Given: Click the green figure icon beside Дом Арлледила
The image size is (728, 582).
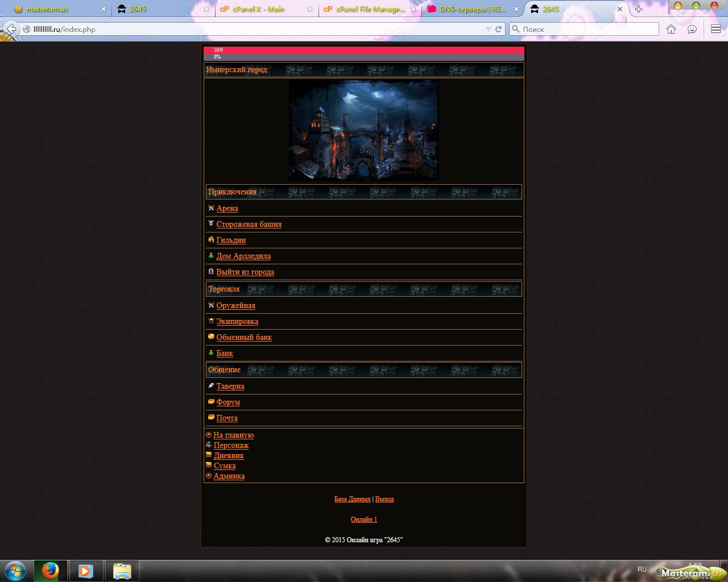Looking at the screenshot, I should (211, 256).
